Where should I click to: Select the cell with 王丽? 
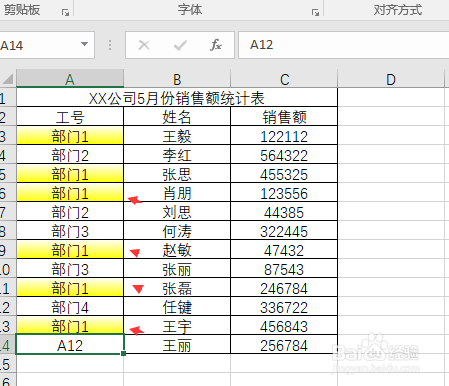[x=177, y=345]
